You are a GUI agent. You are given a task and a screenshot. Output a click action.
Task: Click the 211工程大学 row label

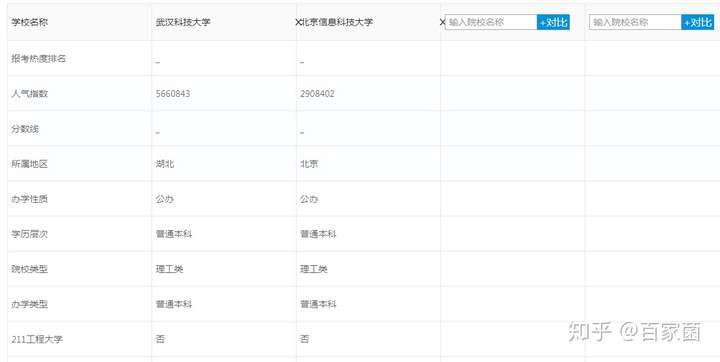37,339
